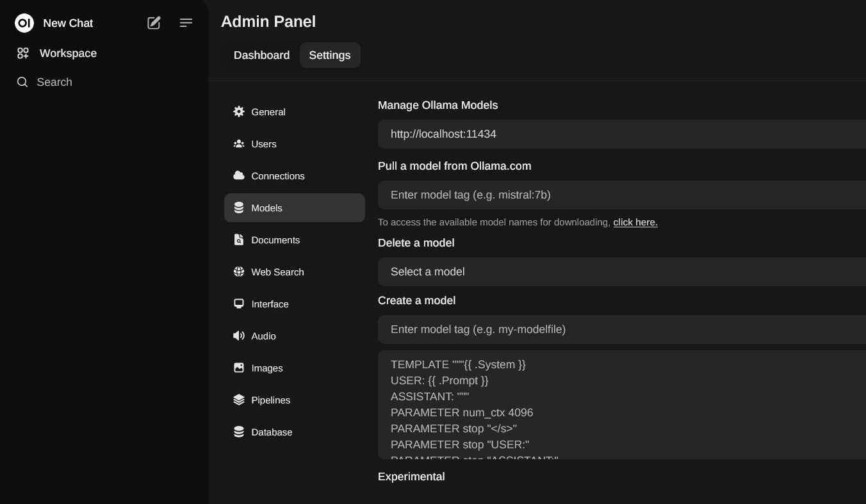Click the Experimental section heading
Viewport: 866px width, 504px height.
click(x=411, y=476)
